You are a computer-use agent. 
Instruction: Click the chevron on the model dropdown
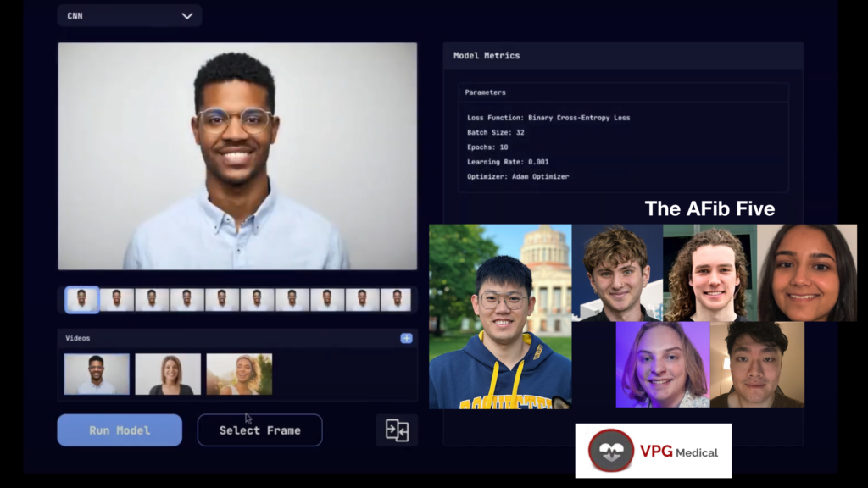(189, 15)
